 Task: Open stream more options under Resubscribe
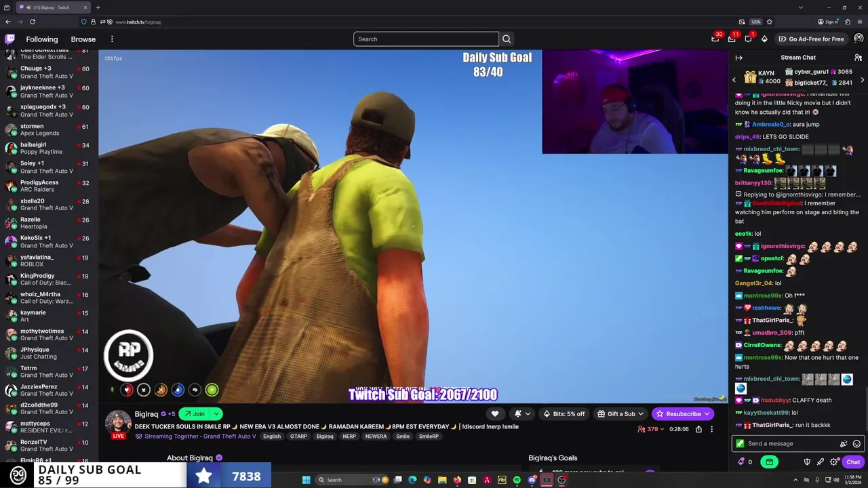point(711,429)
